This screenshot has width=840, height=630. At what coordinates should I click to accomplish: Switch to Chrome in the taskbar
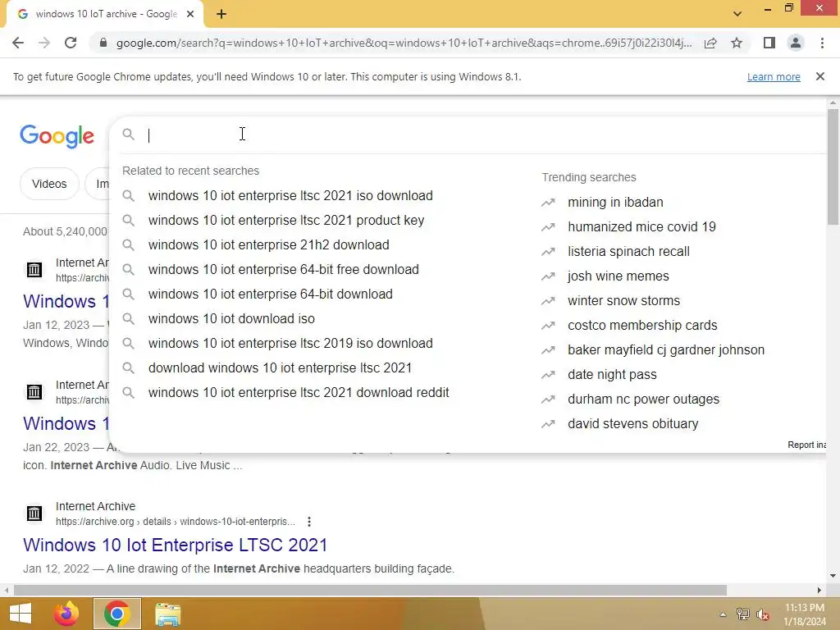click(116, 614)
